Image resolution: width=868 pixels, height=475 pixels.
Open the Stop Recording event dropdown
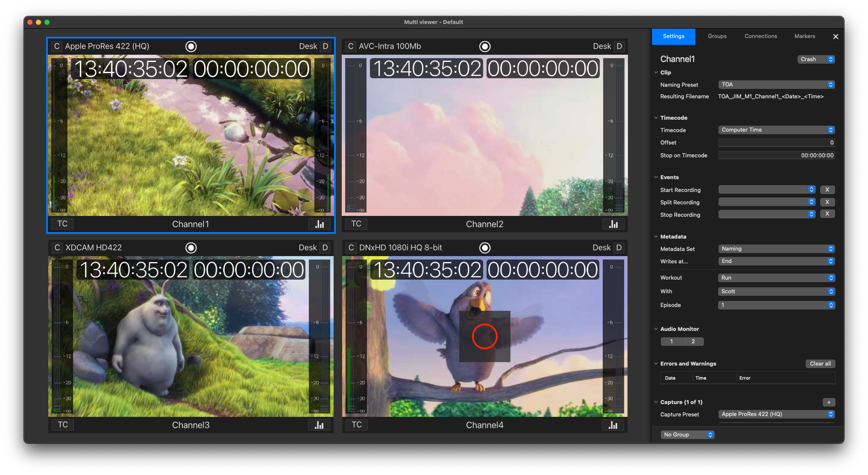767,214
